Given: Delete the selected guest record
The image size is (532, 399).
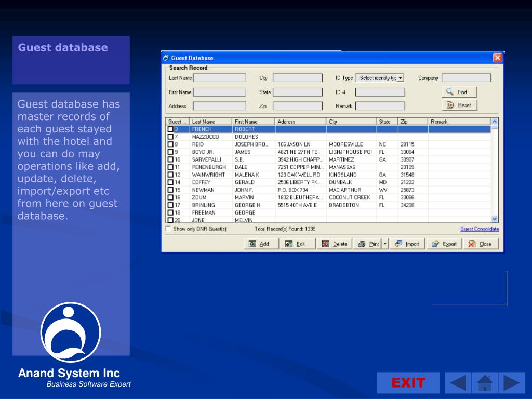Looking at the screenshot, I should [x=335, y=244].
